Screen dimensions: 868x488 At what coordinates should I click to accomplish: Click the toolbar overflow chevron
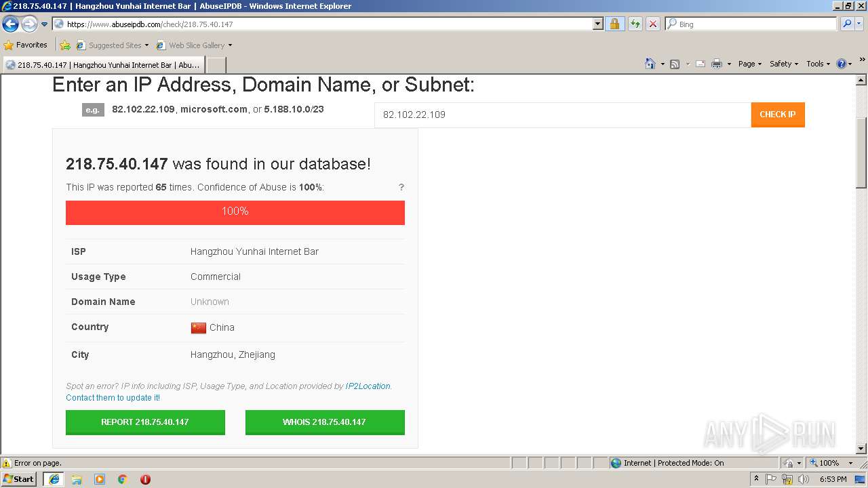pos(862,60)
